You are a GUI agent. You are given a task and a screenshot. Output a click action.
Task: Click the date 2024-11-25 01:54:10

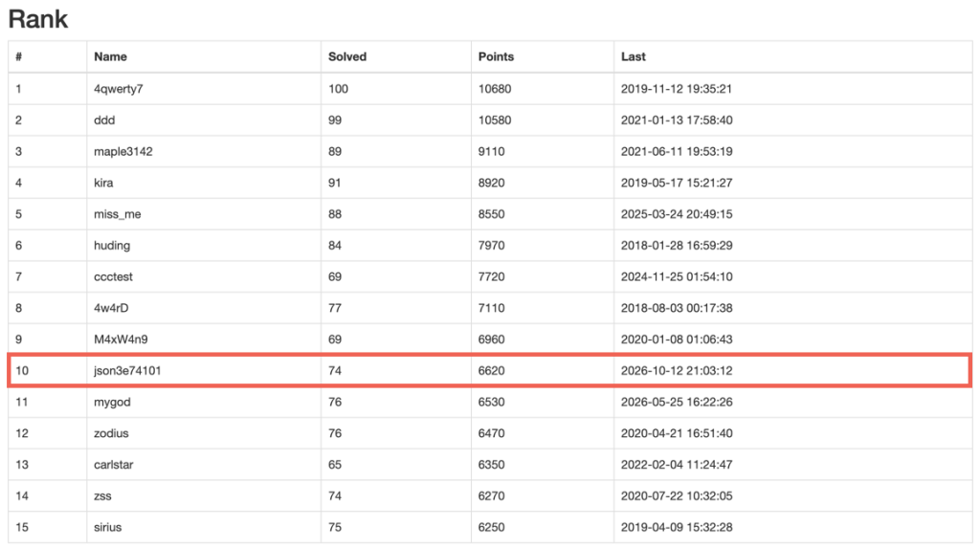pyautogui.click(x=677, y=276)
